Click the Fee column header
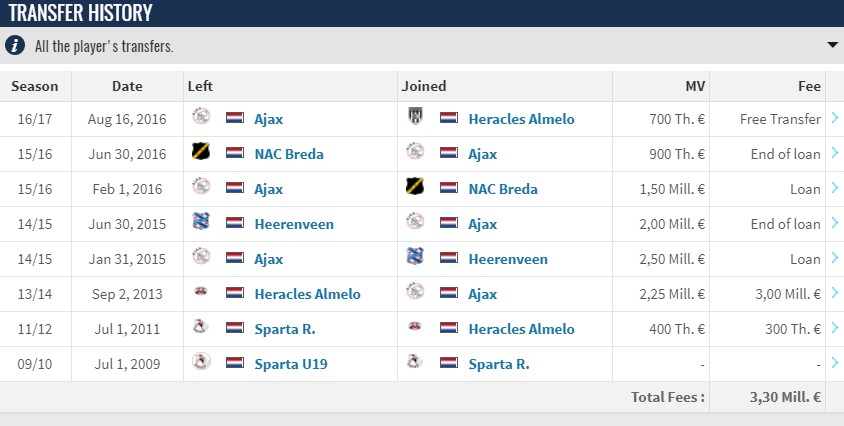The image size is (844, 426). click(809, 86)
